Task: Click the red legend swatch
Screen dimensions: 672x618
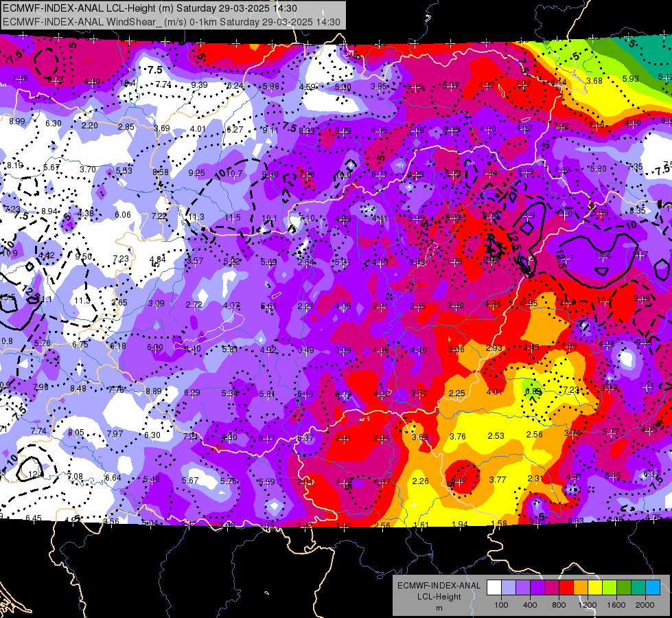Action: 566,587
